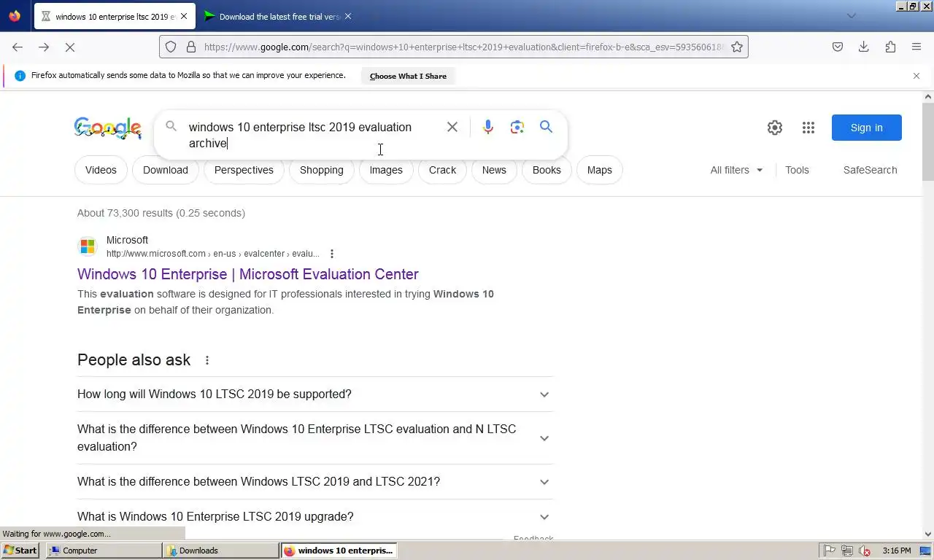The height and width of the screenshot is (560, 934).
Task: Click the Sign in button
Action: [x=867, y=128]
